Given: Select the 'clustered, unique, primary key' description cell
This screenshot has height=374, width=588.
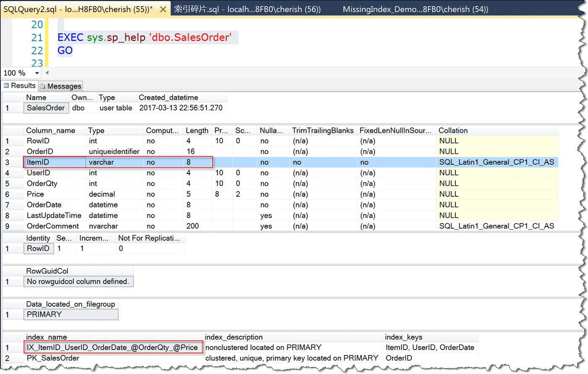Looking at the screenshot, I should point(293,358).
